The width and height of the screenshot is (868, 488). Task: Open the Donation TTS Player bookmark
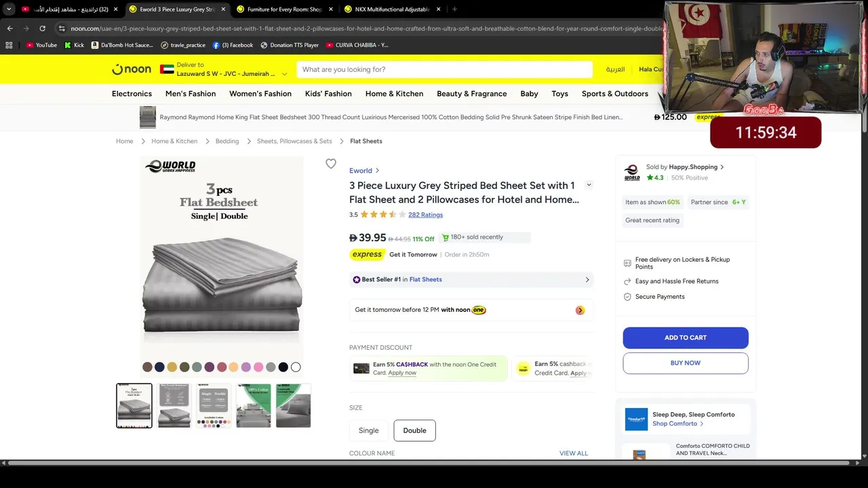click(x=290, y=45)
